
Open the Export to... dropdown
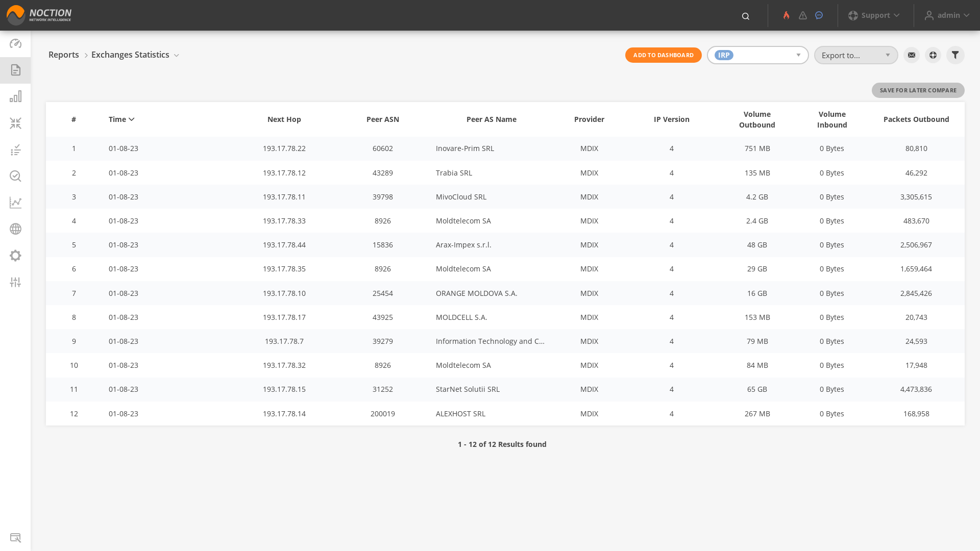point(855,55)
